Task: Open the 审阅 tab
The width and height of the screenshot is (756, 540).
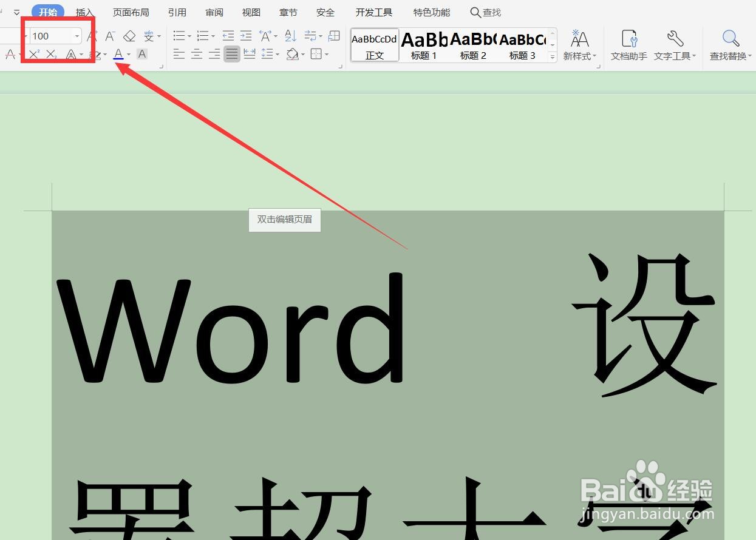Action: coord(214,12)
